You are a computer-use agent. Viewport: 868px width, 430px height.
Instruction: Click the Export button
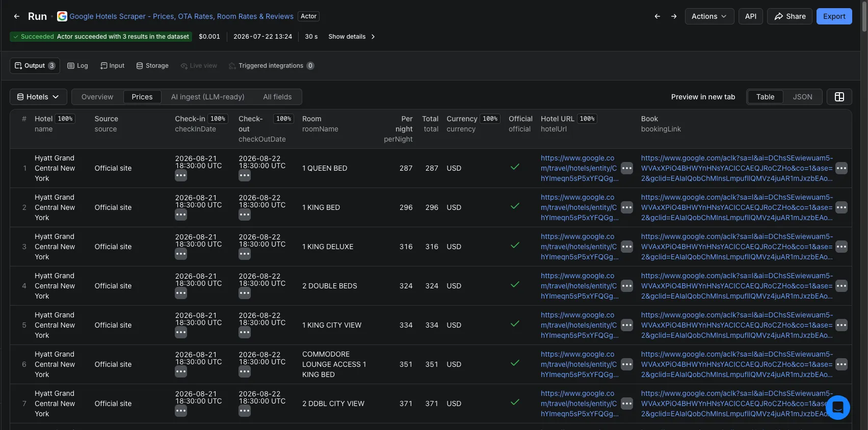[834, 16]
